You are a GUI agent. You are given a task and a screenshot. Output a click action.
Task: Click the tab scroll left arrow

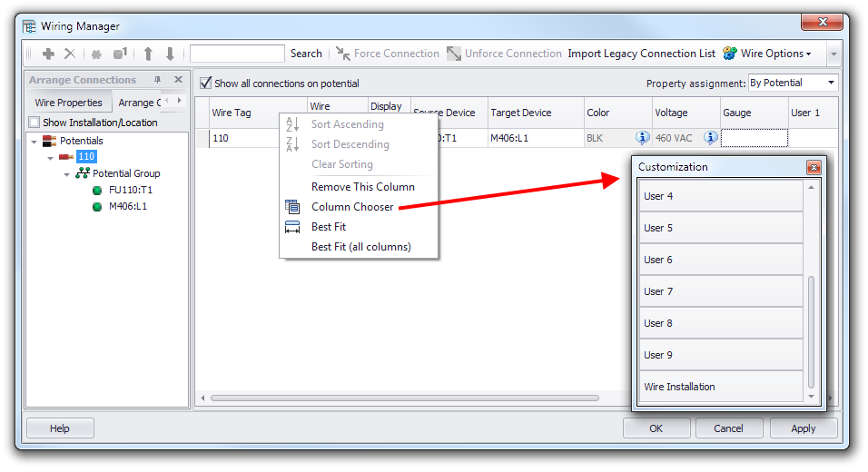point(167,100)
